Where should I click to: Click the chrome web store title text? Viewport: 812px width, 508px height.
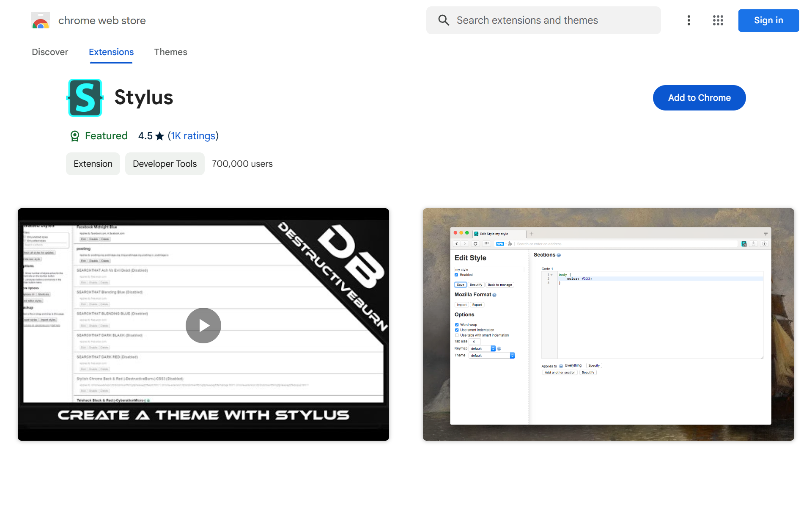point(102,20)
